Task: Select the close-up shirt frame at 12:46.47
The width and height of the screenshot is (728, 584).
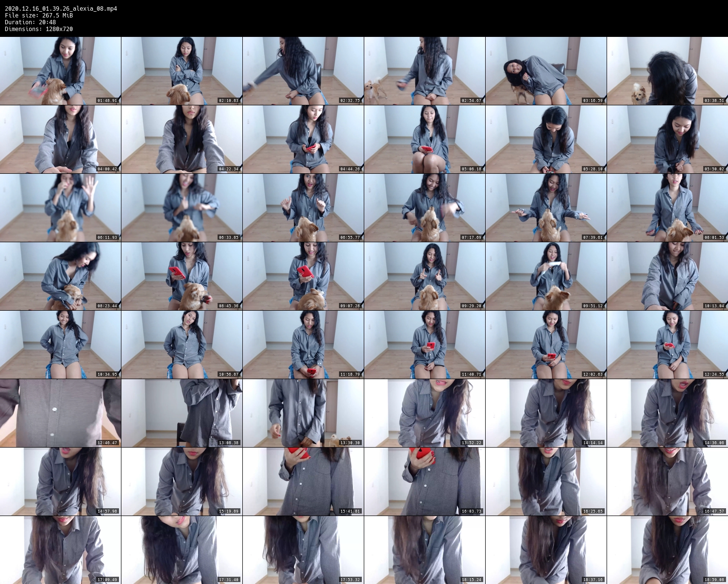Action: coord(60,413)
